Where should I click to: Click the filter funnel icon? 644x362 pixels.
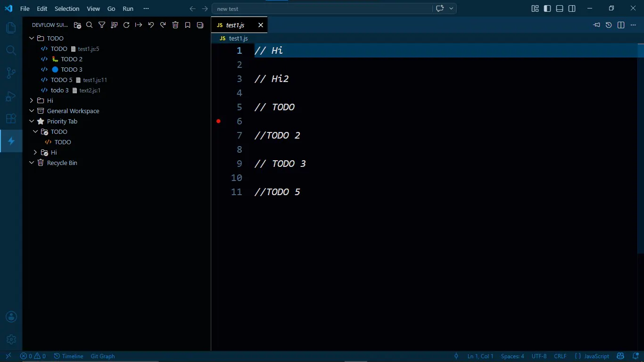102,25
